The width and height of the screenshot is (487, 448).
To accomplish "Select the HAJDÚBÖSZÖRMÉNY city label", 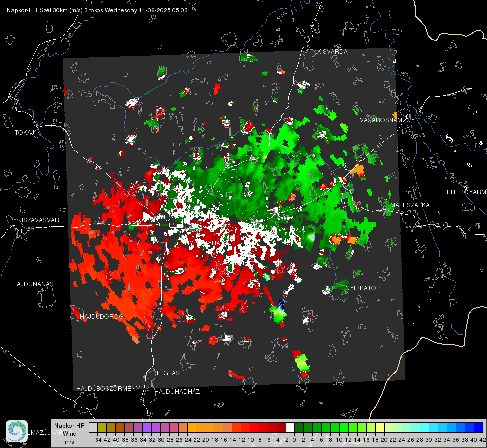I will [108, 389].
